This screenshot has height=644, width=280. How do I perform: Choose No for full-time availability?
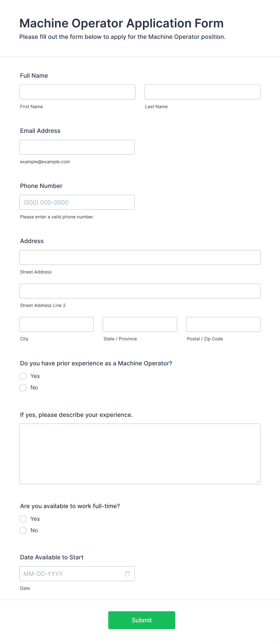pyautogui.click(x=23, y=530)
